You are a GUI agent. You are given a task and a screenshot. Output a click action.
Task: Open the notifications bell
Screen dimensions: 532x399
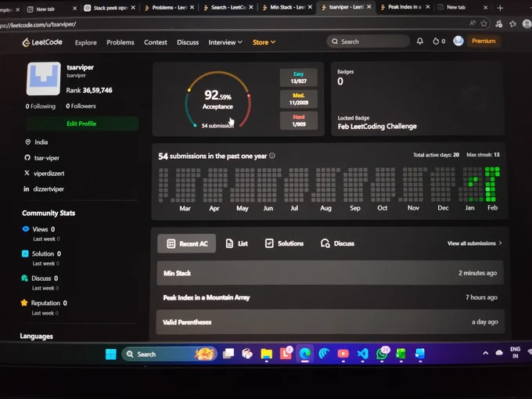pos(419,41)
